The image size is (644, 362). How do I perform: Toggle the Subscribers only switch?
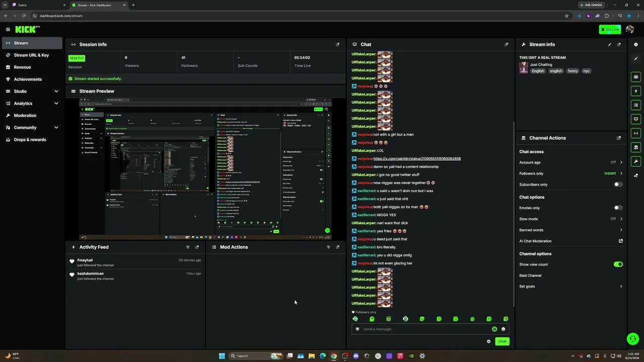(618, 185)
